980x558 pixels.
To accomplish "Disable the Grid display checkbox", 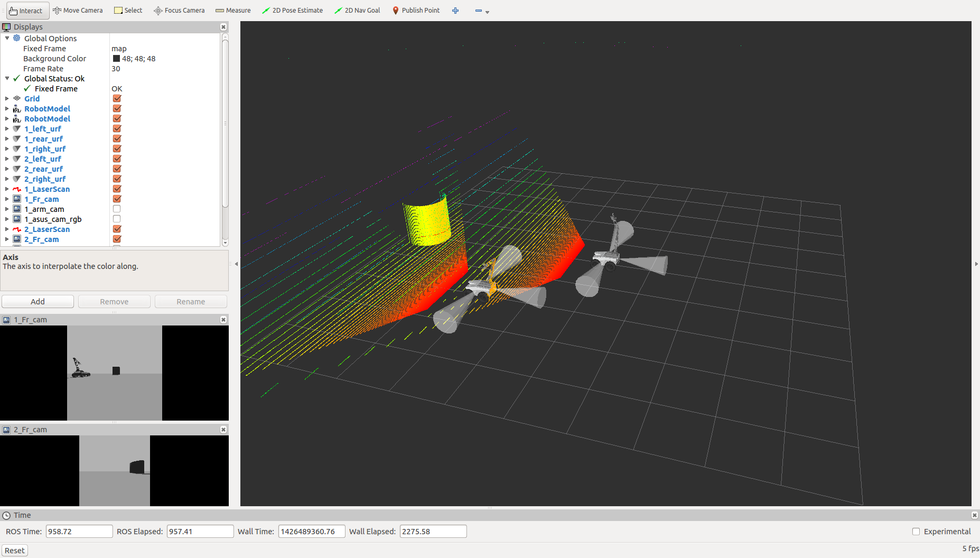I will (117, 98).
